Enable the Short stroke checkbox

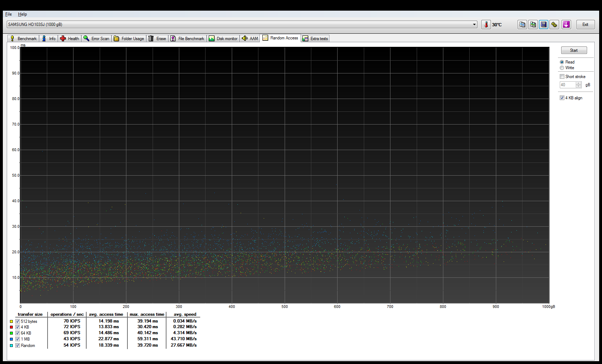coord(562,77)
